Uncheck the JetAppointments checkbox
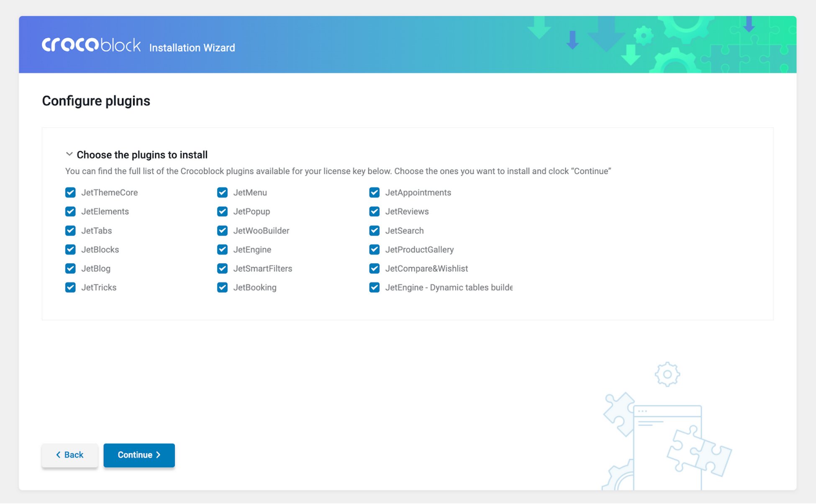816x504 pixels. click(374, 192)
